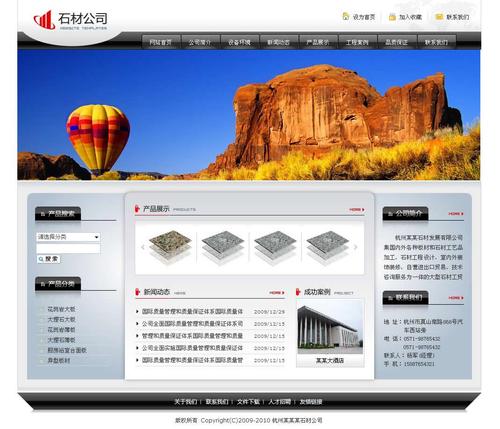Viewport: 500px width, 429px height.
Task: Click 联系我们 in the footer
Action: (217, 402)
